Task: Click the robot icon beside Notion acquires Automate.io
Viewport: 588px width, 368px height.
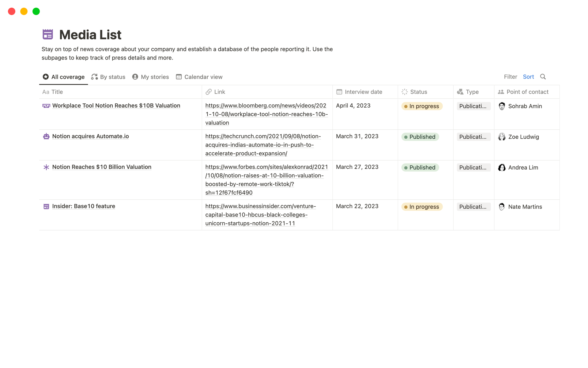Action: pyautogui.click(x=46, y=136)
